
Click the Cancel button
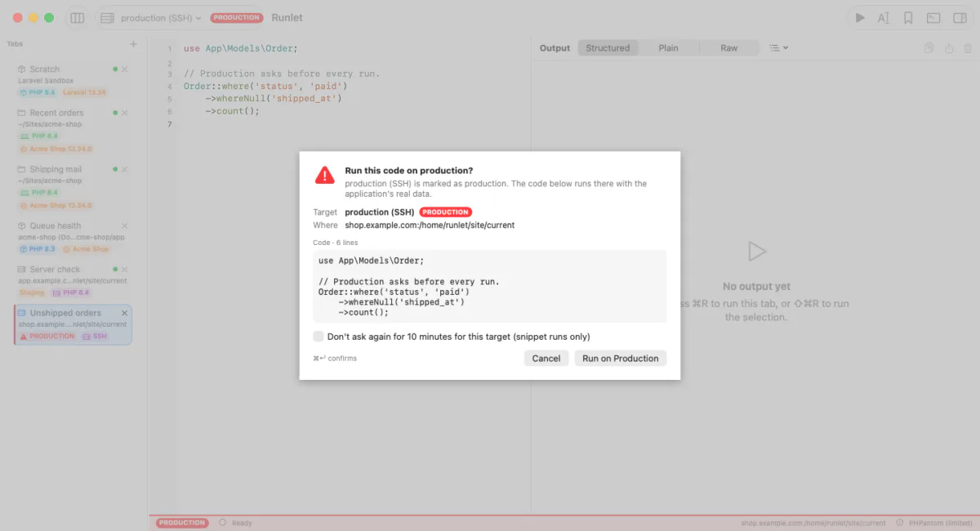(546, 358)
